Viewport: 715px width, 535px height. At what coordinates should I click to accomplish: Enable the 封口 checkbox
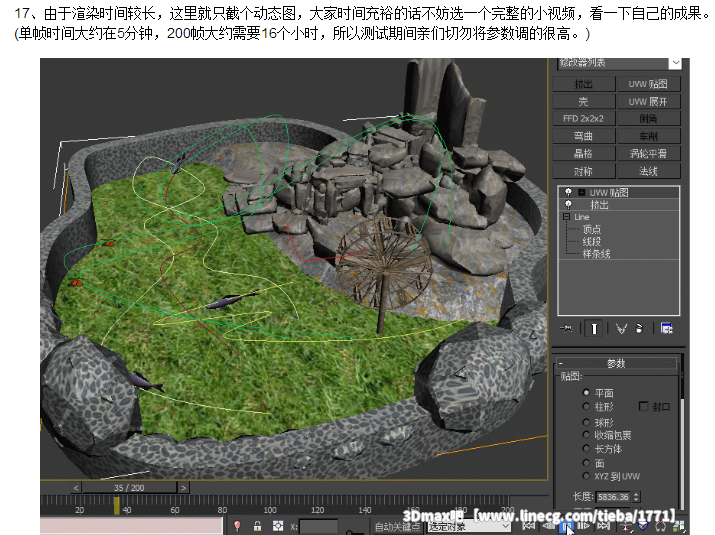[x=644, y=407]
